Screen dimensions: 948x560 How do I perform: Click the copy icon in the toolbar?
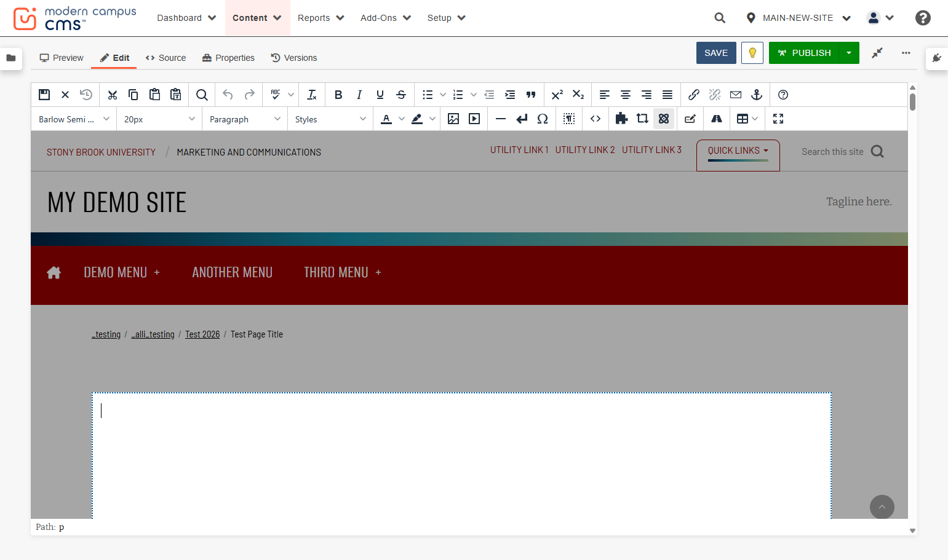[x=133, y=95]
